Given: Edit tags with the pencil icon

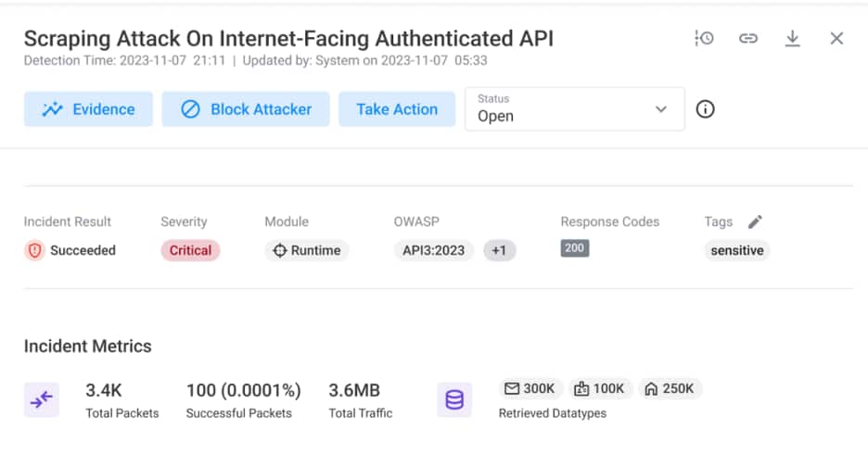Looking at the screenshot, I should click(755, 221).
